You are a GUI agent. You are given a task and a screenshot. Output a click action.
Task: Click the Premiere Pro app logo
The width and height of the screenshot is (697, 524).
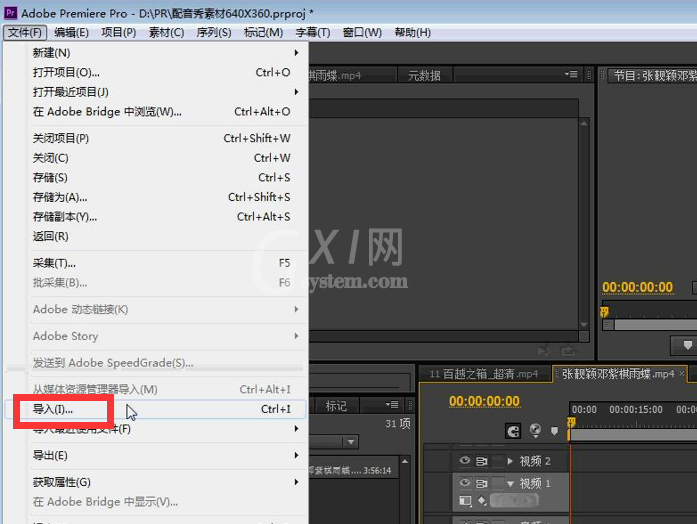pos(10,12)
